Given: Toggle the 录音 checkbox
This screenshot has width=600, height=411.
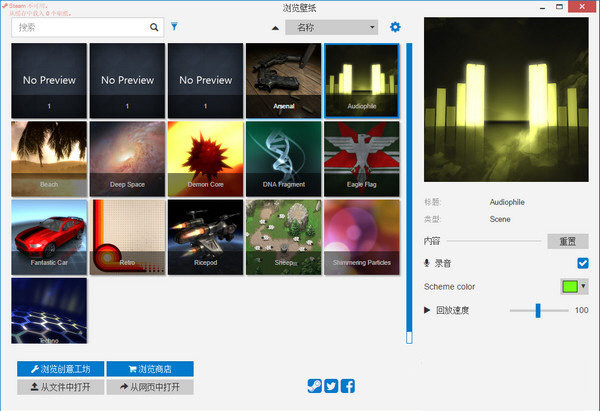Looking at the screenshot, I should coord(582,263).
